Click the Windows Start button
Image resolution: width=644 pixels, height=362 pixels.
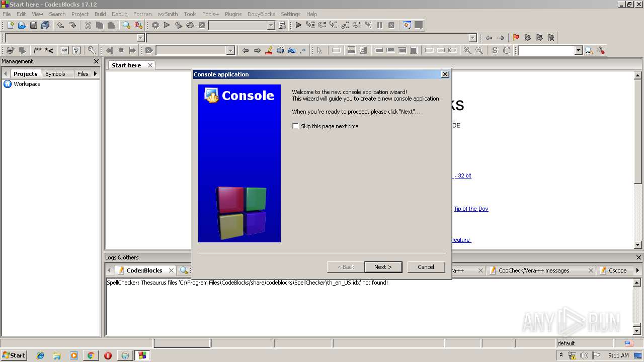[14, 355]
